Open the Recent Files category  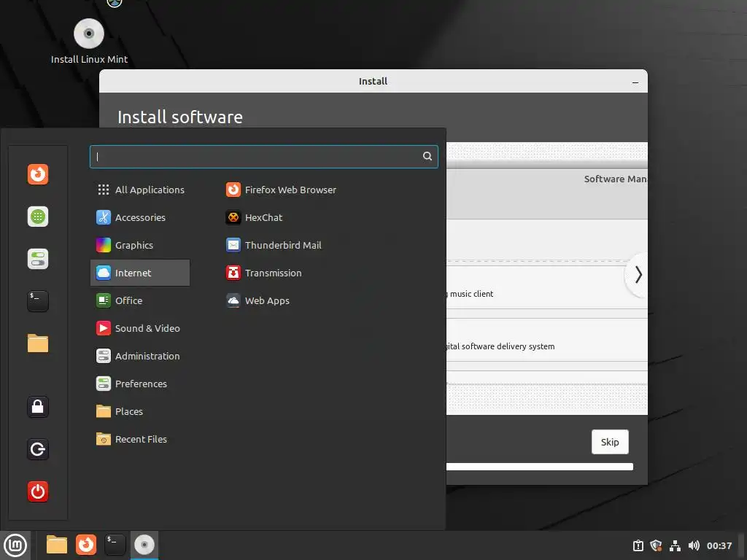(x=140, y=439)
